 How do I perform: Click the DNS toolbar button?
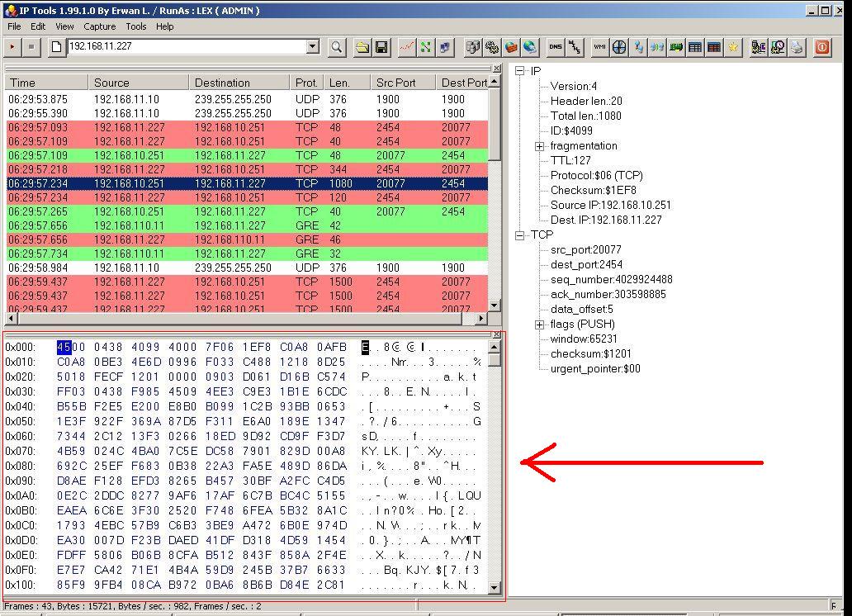[x=556, y=47]
